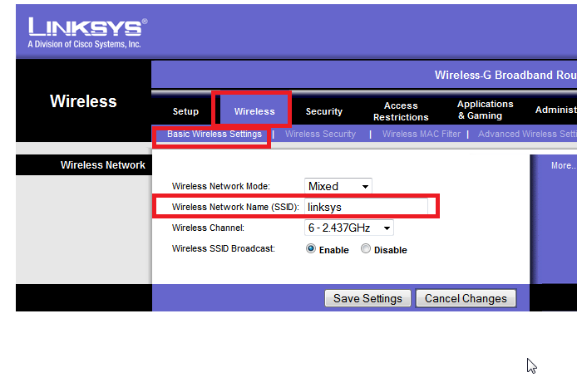Viewport: 577px width, 392px height.
Task: Open Advanced Wireless Settings subtab
Action: tap(527, 134)
